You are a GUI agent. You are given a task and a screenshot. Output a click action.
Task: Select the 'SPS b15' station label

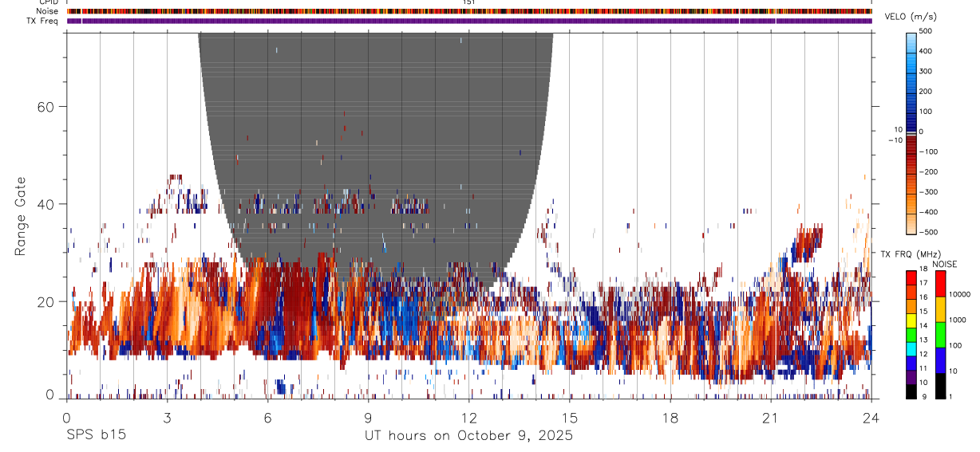pos(96,436)
